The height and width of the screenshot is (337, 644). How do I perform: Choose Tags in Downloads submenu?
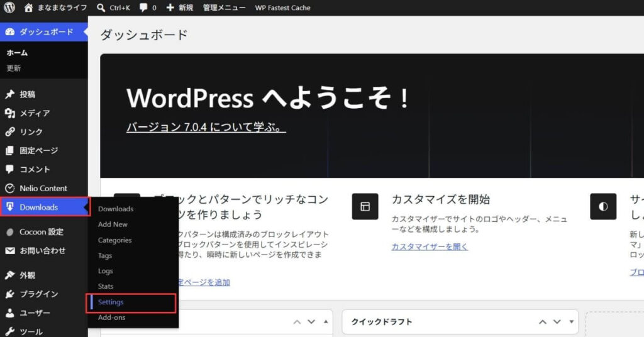(105, 255)
